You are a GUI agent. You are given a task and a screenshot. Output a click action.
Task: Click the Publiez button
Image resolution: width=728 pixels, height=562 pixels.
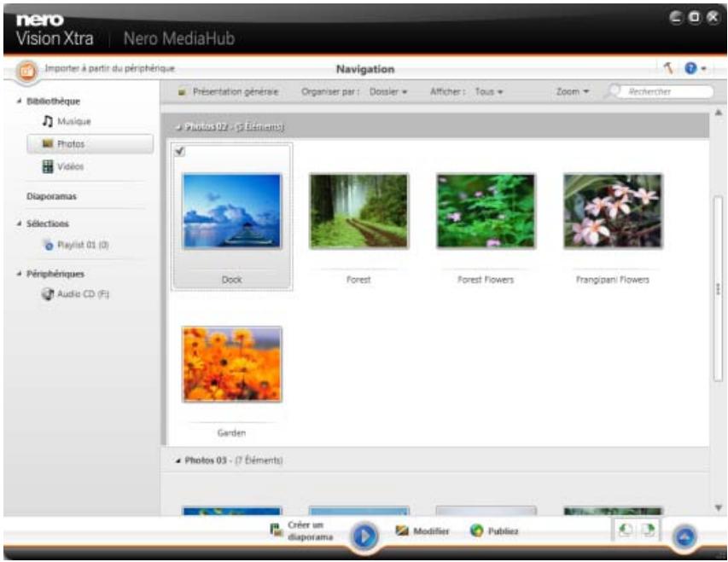pos(494,531)
